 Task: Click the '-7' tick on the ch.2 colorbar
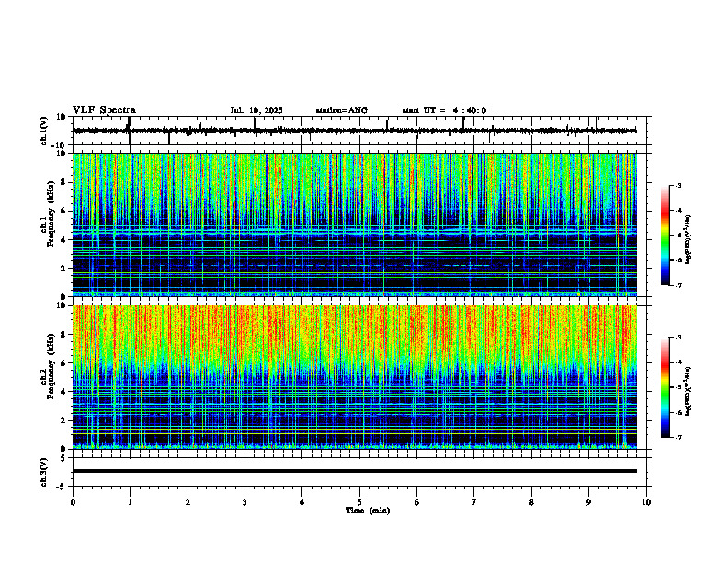[x=677, y=438]
